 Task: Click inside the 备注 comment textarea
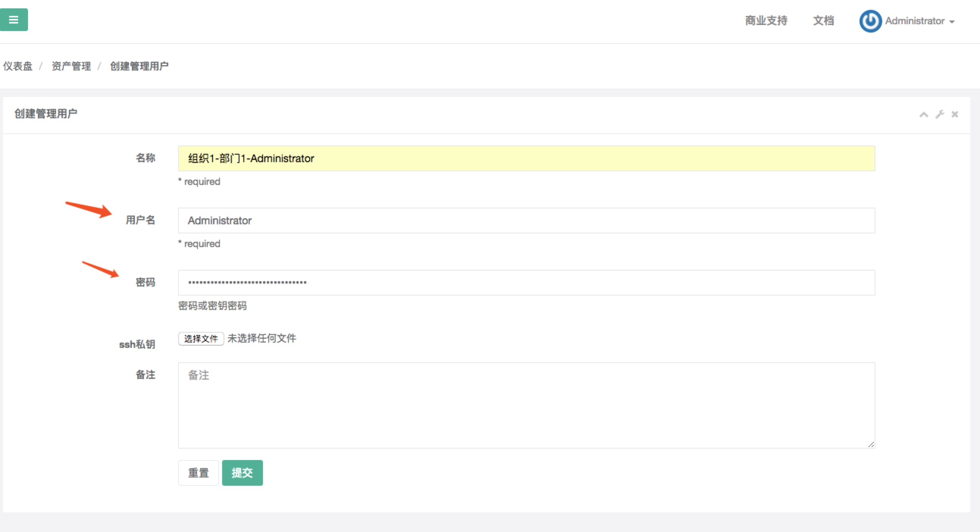pos(526,405)
